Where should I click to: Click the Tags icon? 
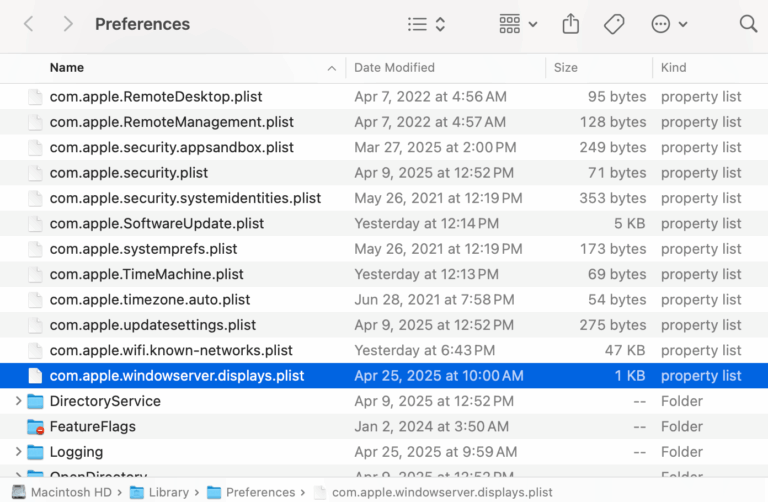(614, 24)
